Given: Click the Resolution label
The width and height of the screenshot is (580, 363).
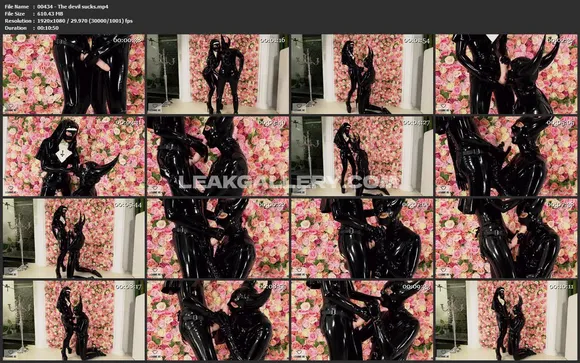Looking at the screenshot, I should point(18,21).
